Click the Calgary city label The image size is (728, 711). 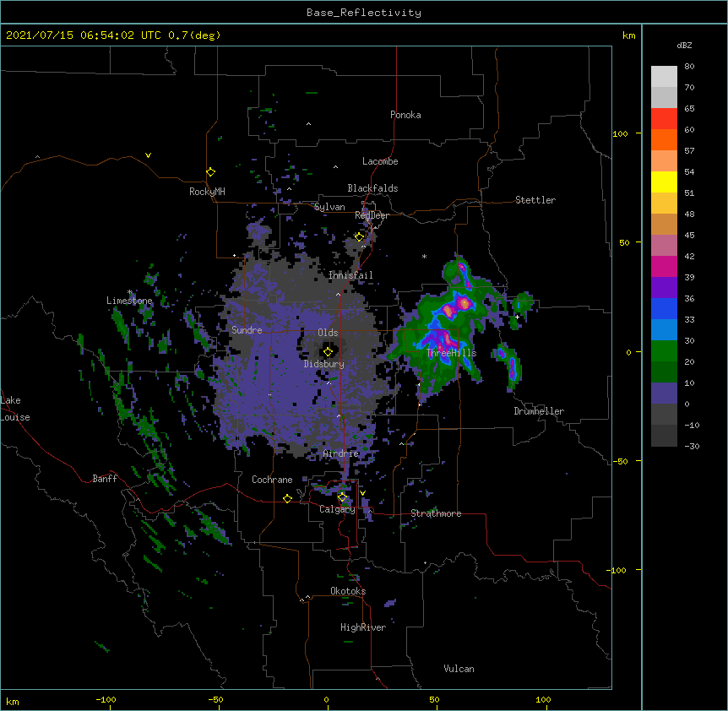point(337,509)
